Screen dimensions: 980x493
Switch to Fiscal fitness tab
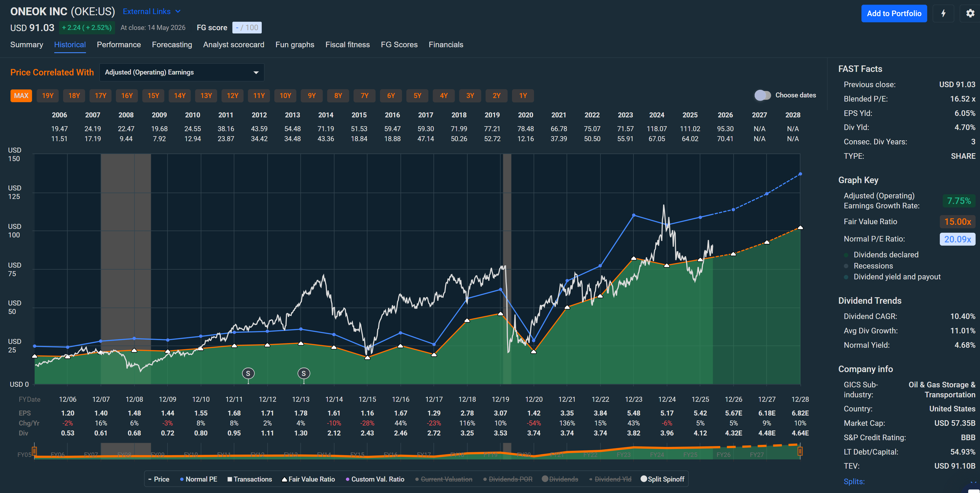347,45
